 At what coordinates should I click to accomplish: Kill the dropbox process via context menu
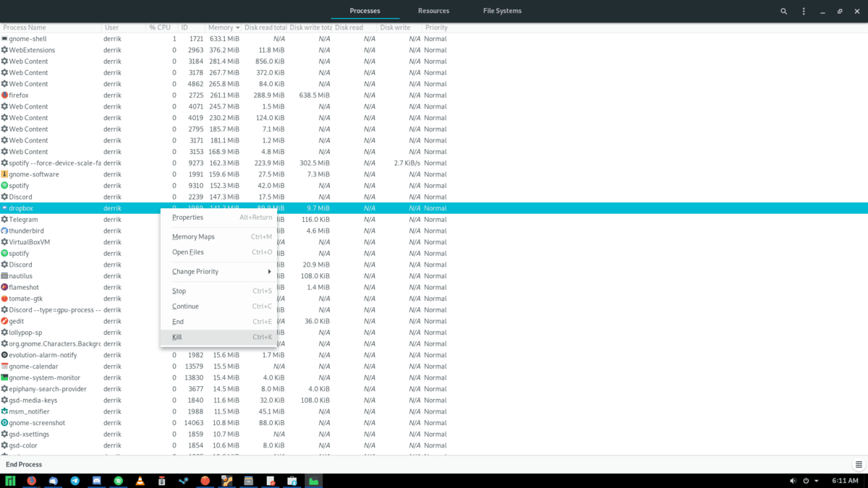[176, 337]
